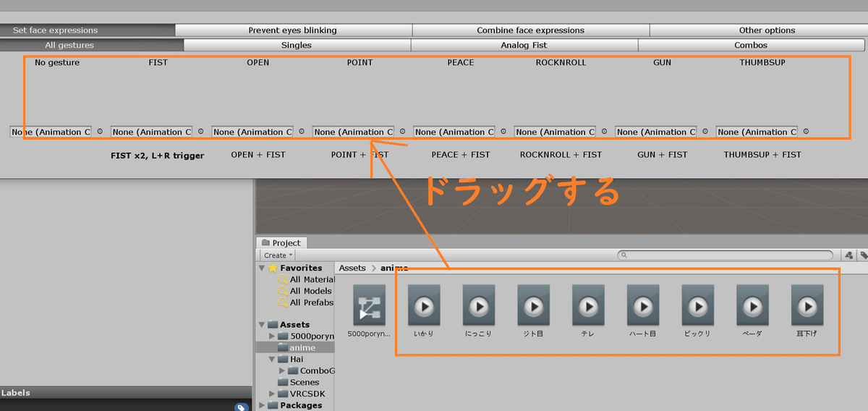The width and height of the screenshot is (868, 411).
Task: Expand the VRCSDK folder
Action: [272, 394]
